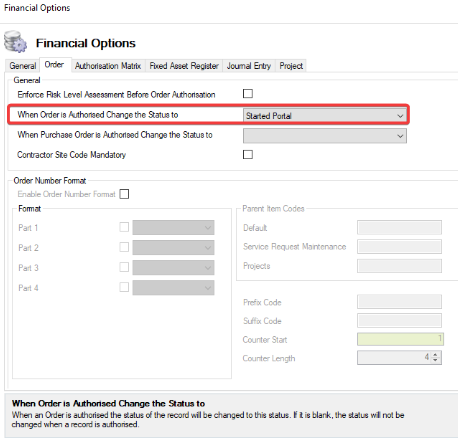This screenshot has height=438, width=458.
Task: Increase Counter Length with up arrow
Action: coord(435,355)
